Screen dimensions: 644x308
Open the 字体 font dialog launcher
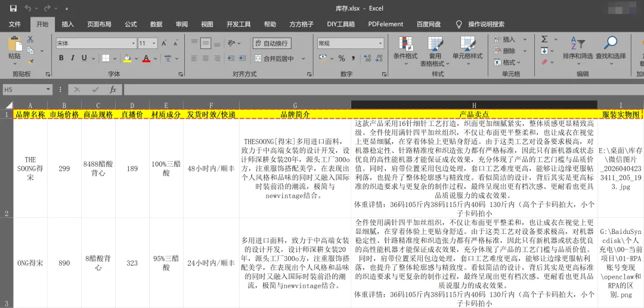coord(181,74)
